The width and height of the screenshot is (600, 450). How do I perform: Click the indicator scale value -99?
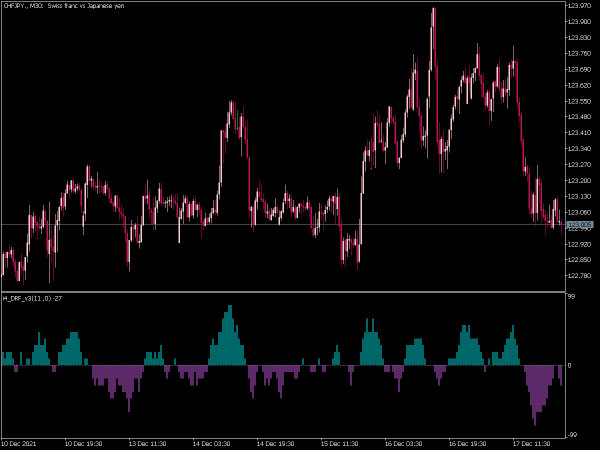[x=572, y=434]
